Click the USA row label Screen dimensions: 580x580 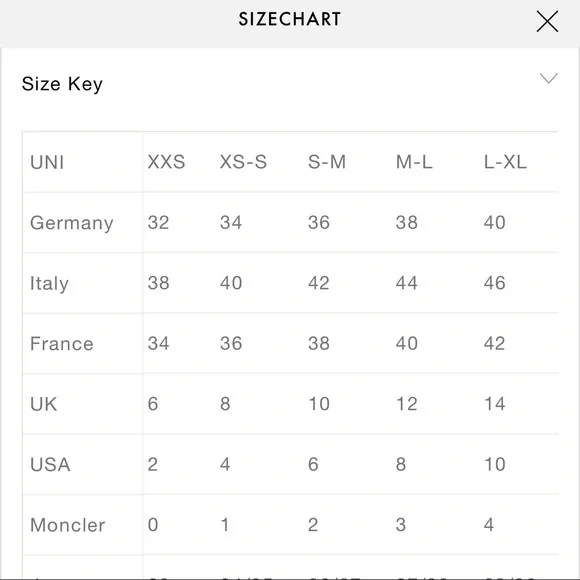tap(50, 465)
